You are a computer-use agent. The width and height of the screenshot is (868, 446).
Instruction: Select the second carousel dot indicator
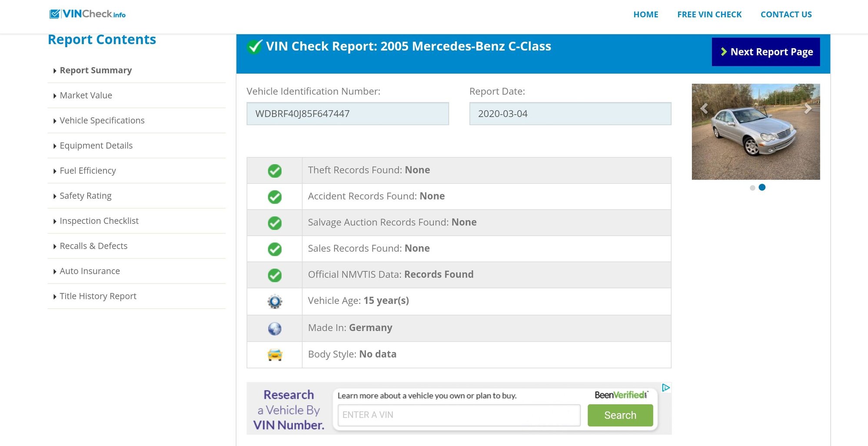pyautogui.click(x=762, y=187)
